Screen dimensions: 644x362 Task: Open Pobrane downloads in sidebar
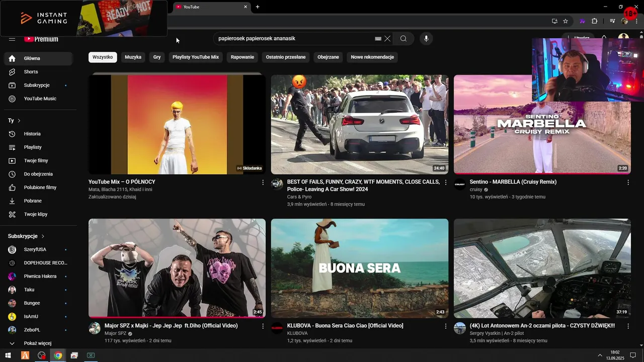tap(38, 201)
